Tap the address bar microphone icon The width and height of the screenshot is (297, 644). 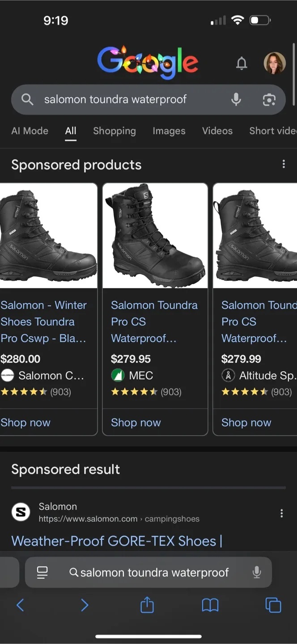(257, 572)
